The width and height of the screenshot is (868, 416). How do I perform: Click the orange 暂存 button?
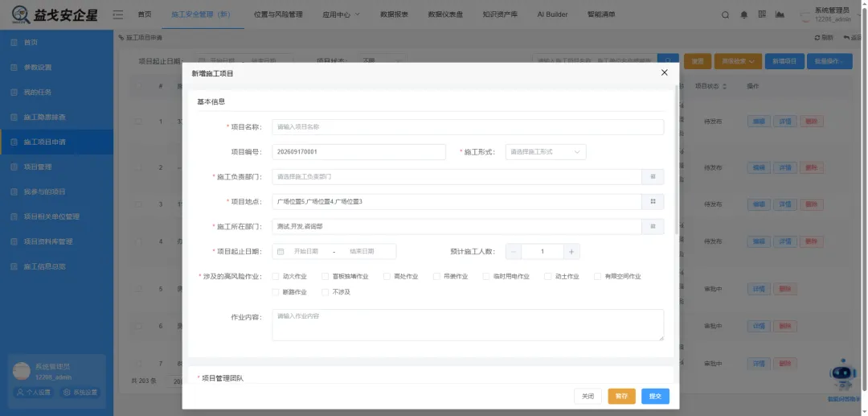(621, 396)
